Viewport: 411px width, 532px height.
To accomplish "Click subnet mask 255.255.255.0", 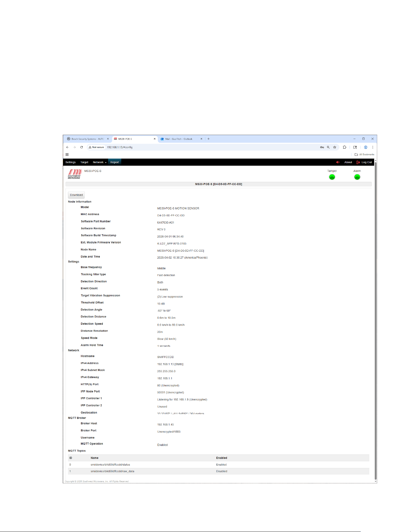I will coord(166,371).
